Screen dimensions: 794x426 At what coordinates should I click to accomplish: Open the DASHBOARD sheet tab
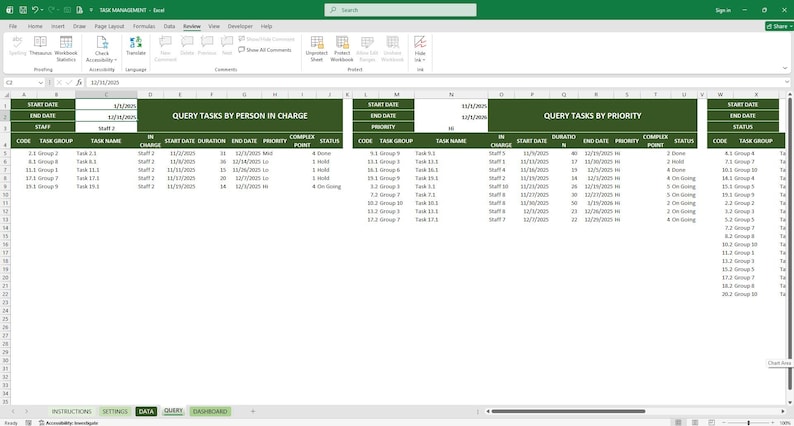(210, 411)
